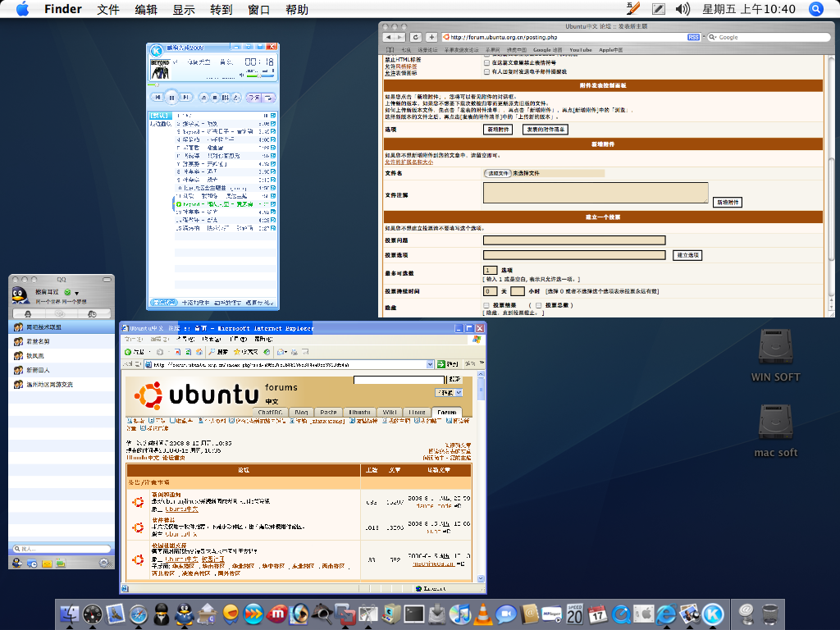Click the green Go arrow in IE
The image size is (840, 630).
pos(441,364)
